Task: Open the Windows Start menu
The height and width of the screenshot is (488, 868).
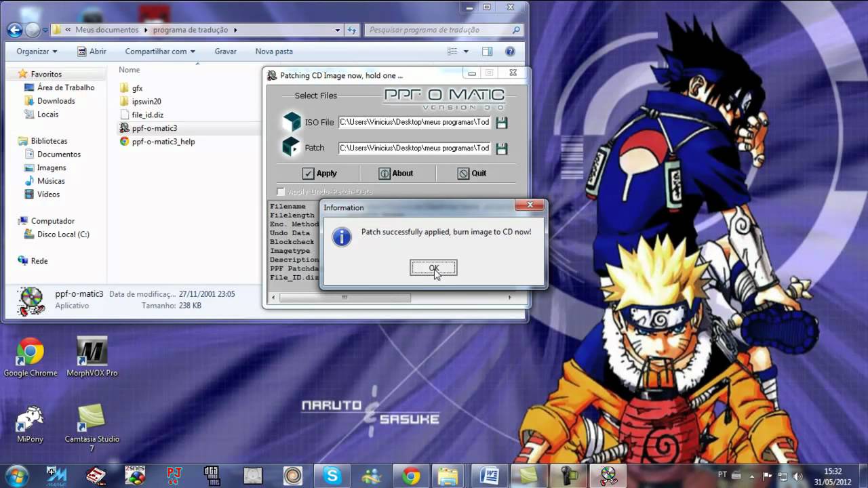Action: click(16, 476)
